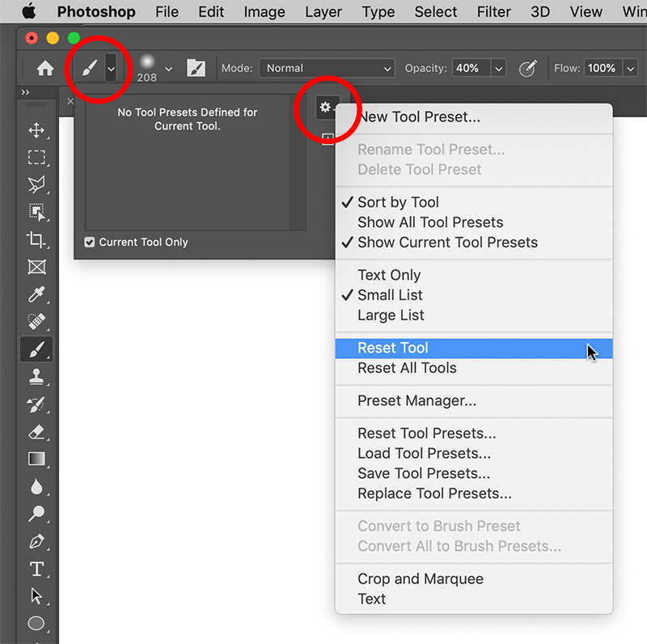Expand the Opacity value dropdown
Image resolution: width=647 pixels, height=644 pixels.
[x=499, y=69]
